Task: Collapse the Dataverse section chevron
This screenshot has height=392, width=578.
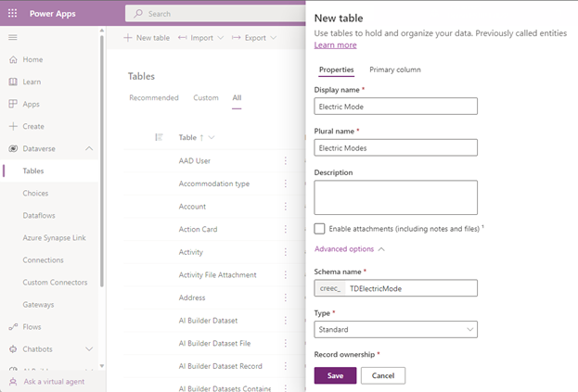Action: [x=89, y=148]
